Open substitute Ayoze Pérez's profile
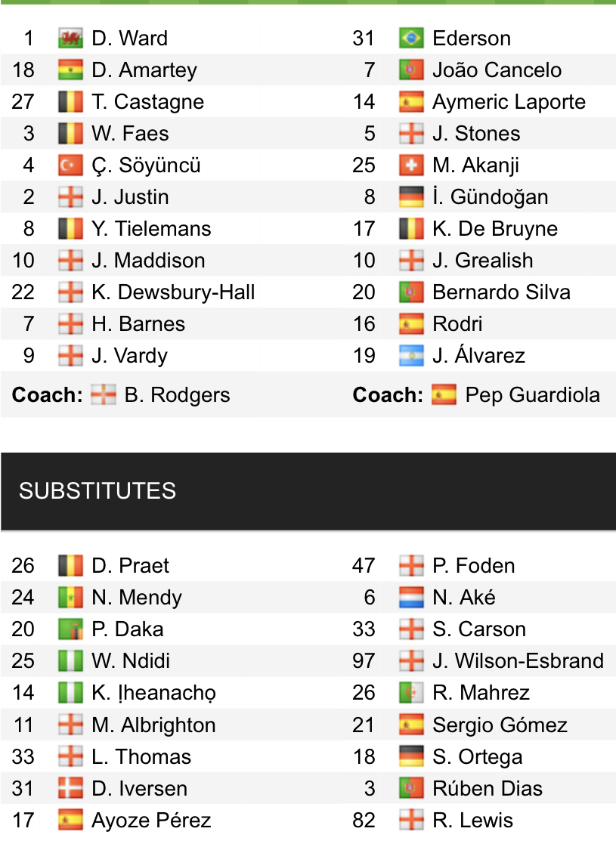Screen dimensions: 616x847 (x=151, y=820)
